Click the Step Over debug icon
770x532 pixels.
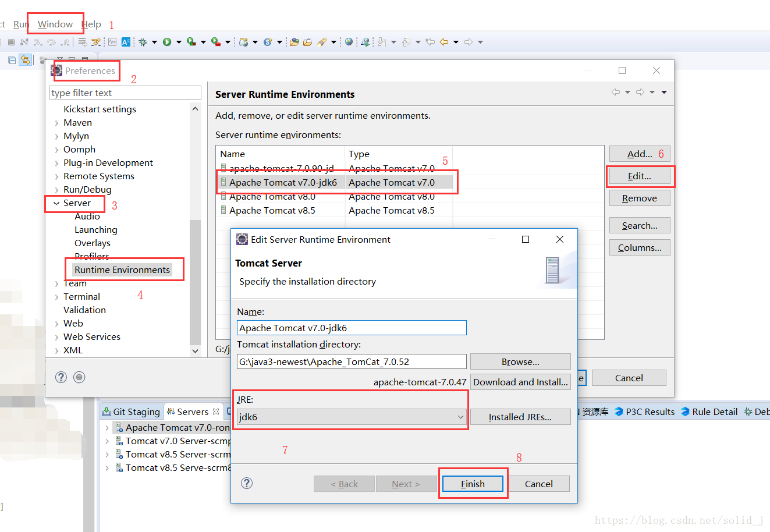point(52,42)
